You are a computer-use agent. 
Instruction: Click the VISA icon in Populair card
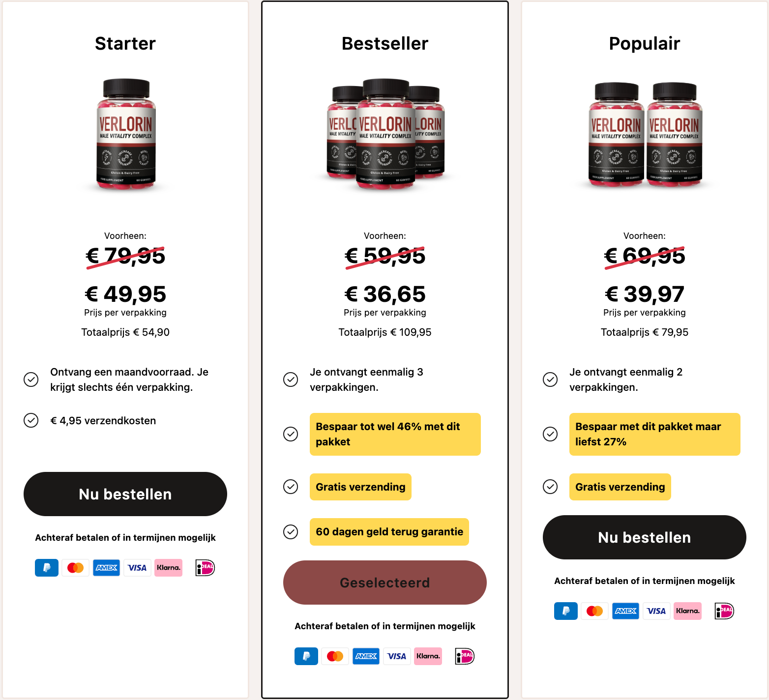tap(656, 611)
